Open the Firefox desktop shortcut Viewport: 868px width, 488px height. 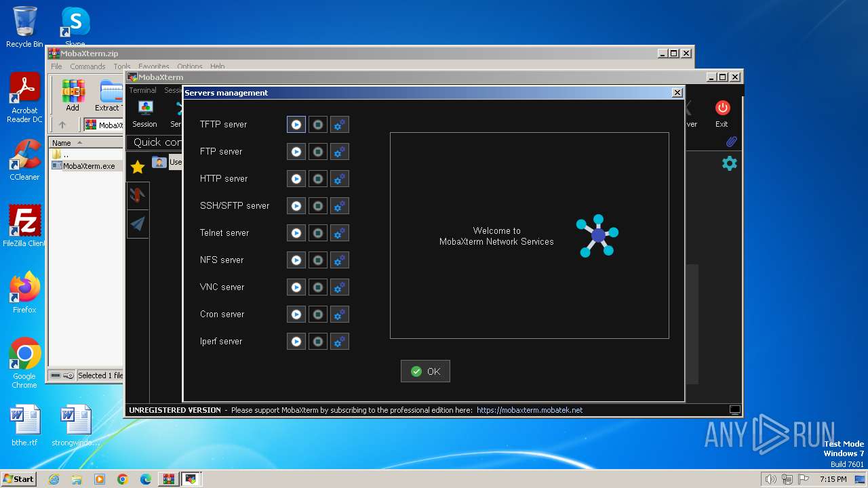tap(24, 293)
